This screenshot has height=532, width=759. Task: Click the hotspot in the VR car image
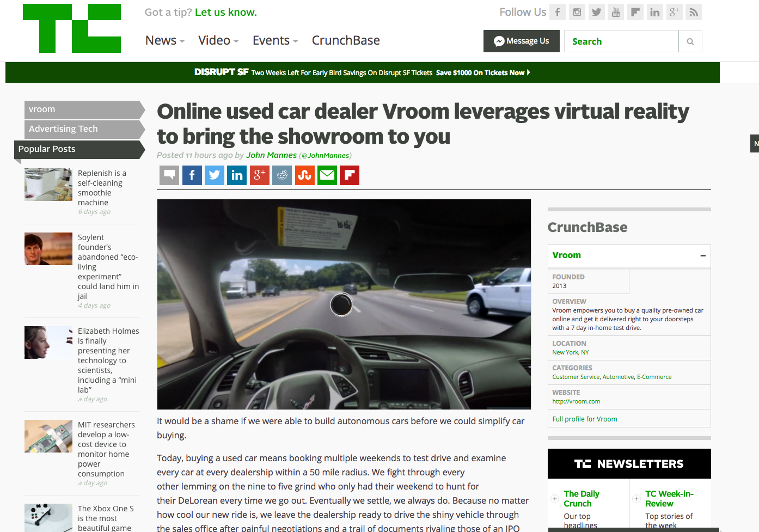(x=341, y=304)
